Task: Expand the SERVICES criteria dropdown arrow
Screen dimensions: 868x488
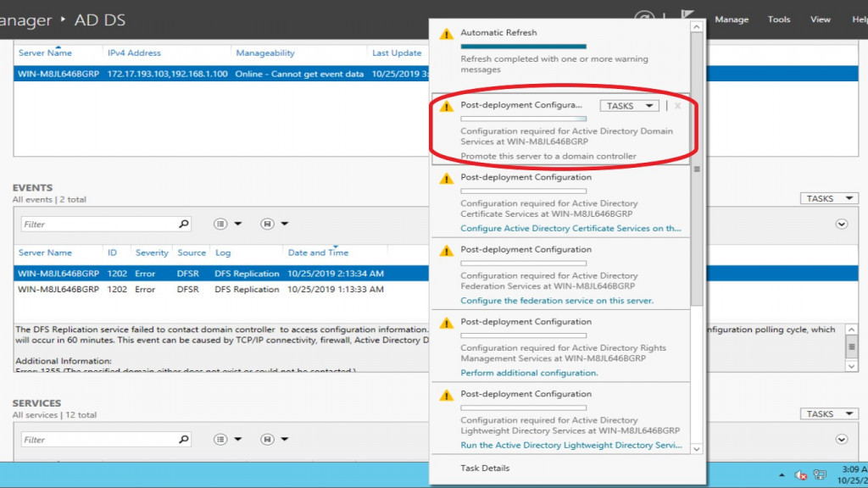Action: pos(237,439)
